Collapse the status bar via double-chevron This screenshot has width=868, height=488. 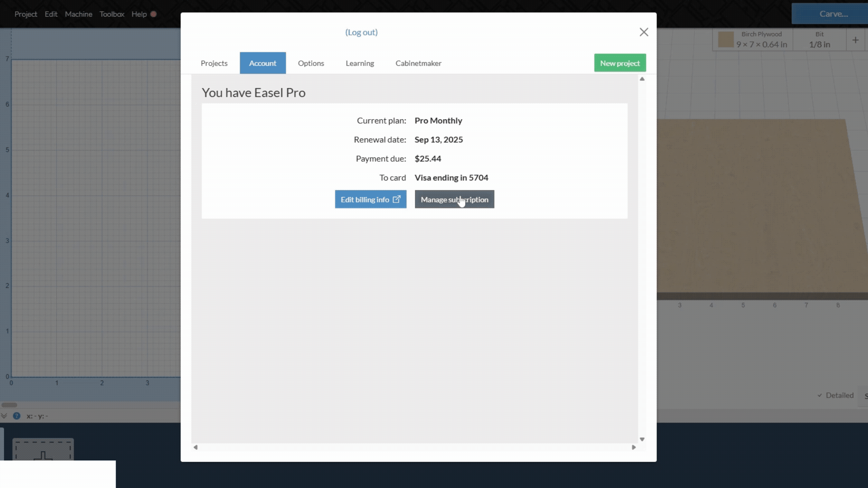[4, 416]
